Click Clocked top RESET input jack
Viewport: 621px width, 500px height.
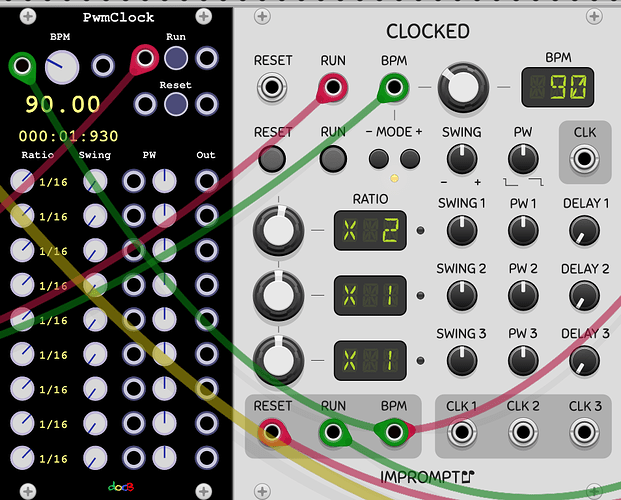(272, 87)
